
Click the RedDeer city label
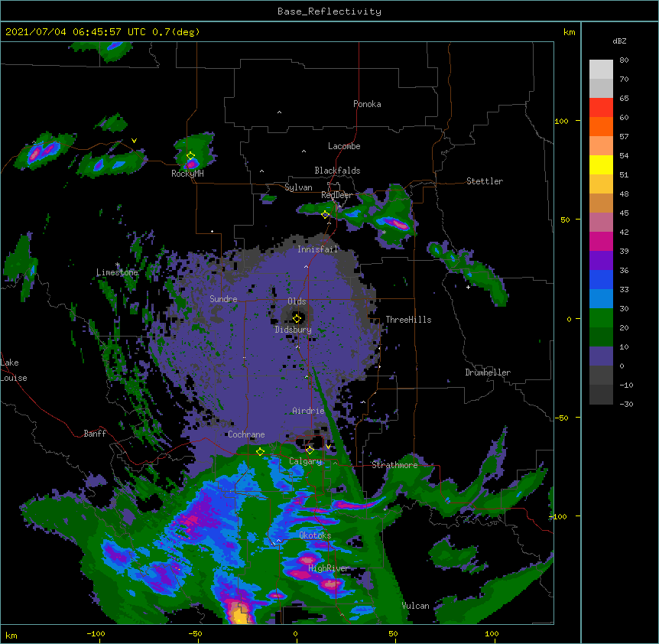point(336,195)
